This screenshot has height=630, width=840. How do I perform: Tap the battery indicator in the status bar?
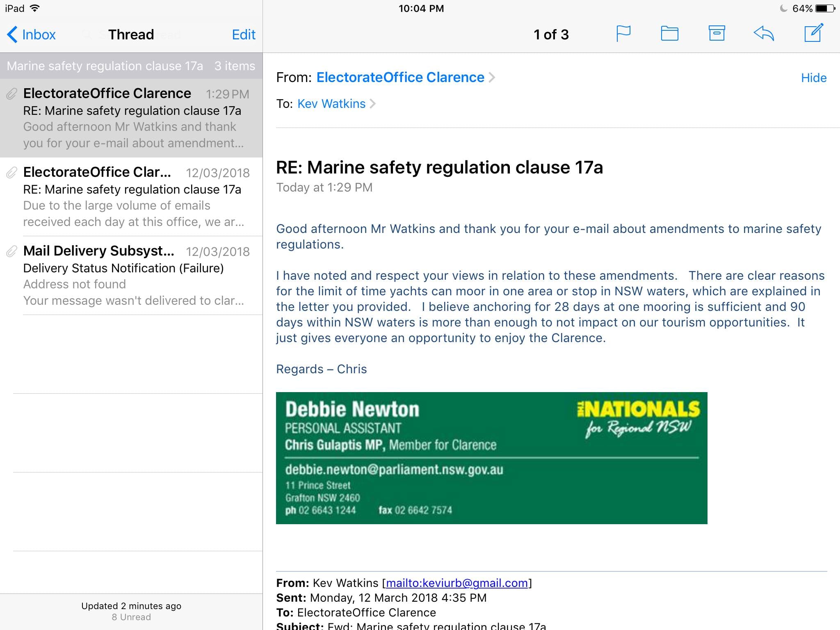(x=825, y=8)
